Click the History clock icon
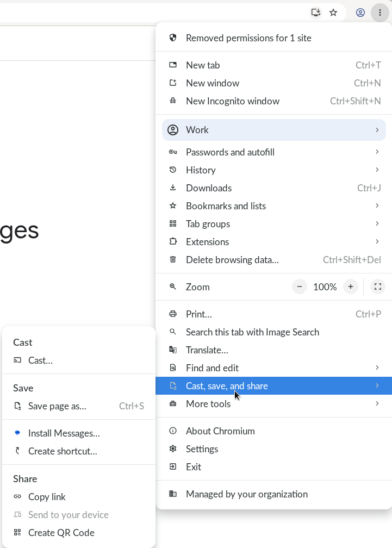This screenshot has width=392, height=548. coord(173,170)
